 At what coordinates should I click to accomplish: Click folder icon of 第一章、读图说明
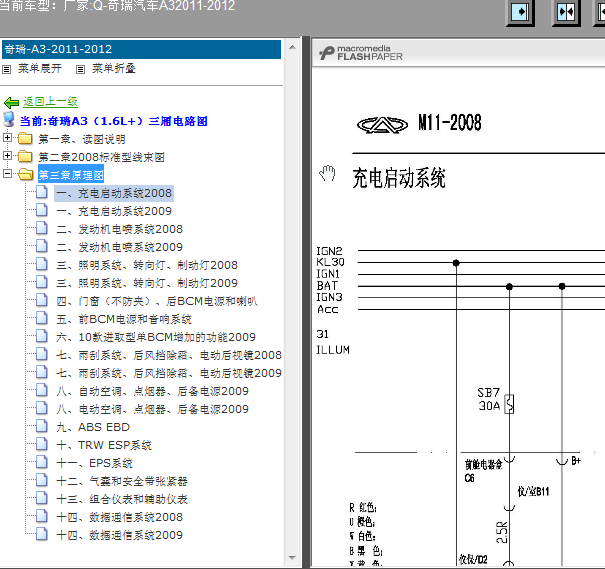coord(25,138)
